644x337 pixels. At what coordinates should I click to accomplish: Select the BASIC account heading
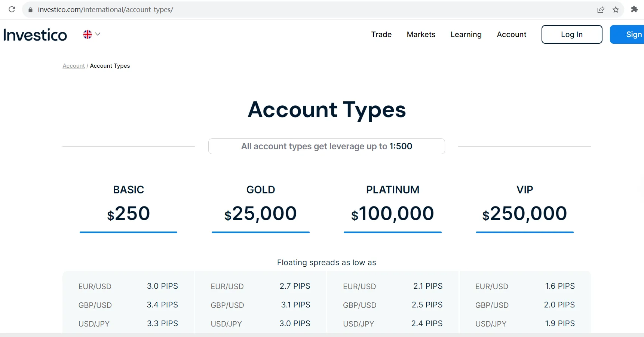pyautogui.click(x=128, y=190)
